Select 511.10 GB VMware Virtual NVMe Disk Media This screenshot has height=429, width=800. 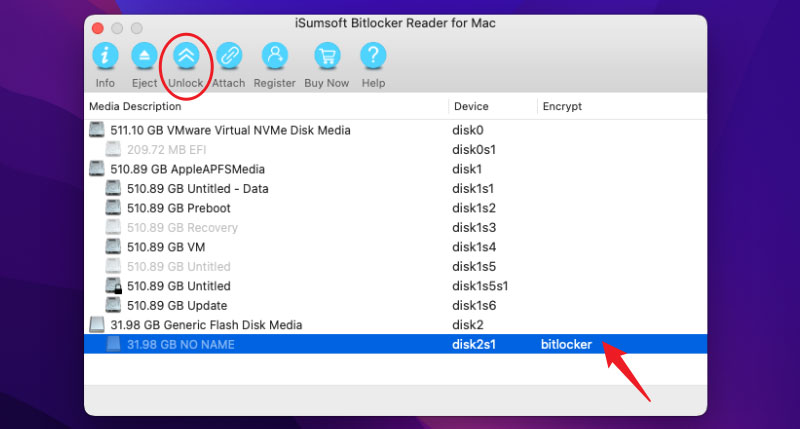pos(395,130)
